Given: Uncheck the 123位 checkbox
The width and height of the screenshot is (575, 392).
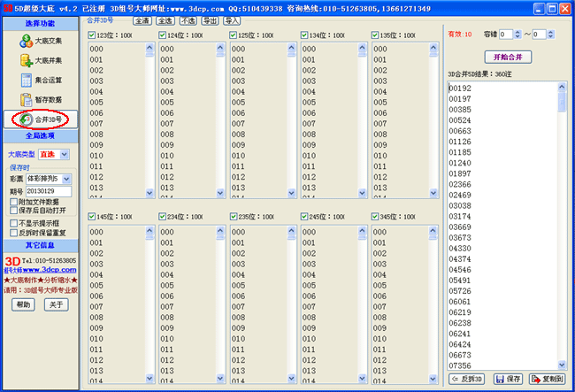Looking at the screenshot, I should point(93,35).
